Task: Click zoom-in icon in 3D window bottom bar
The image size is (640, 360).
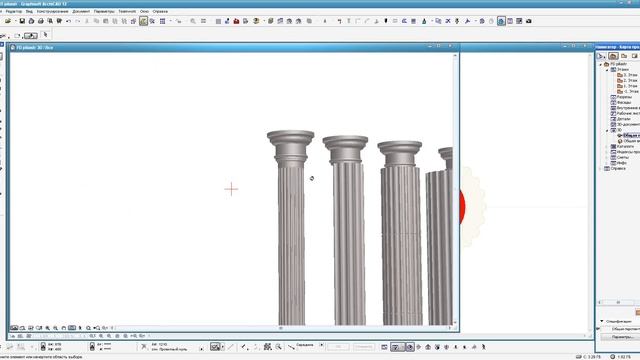Action: click(x=48, y=328)
